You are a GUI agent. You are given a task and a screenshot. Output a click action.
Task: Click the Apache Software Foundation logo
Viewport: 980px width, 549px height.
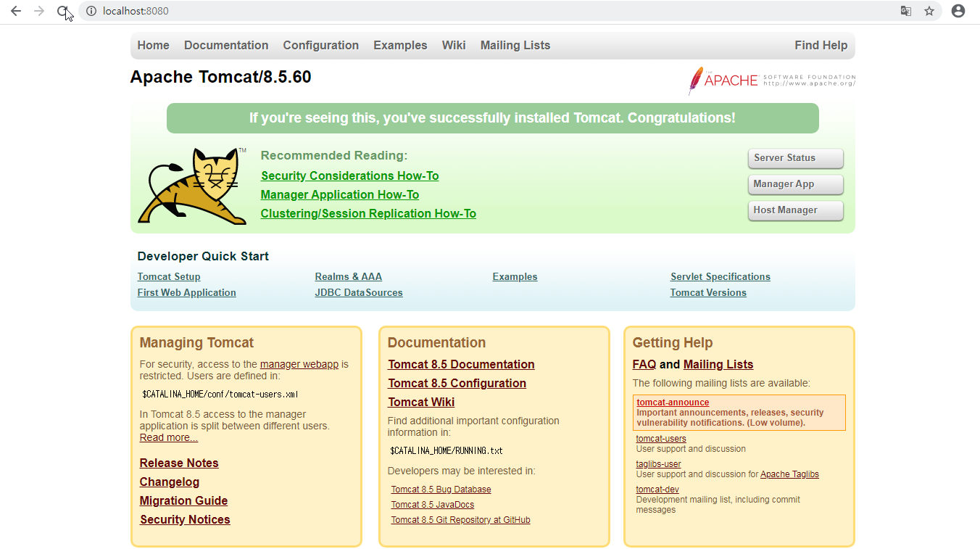pos(771,81)
